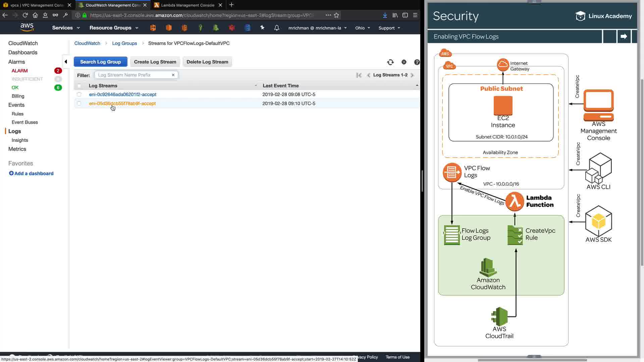644x362 pixels.
Task: Check the eni-05d36dcb55f78ab9f-accept row checkbox
Action: coord(79,104)
